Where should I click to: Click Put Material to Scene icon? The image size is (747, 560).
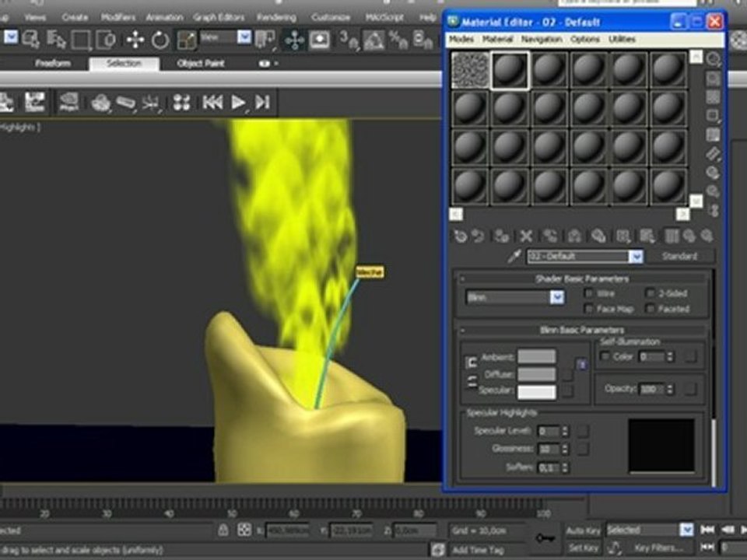tap(478, 236)
